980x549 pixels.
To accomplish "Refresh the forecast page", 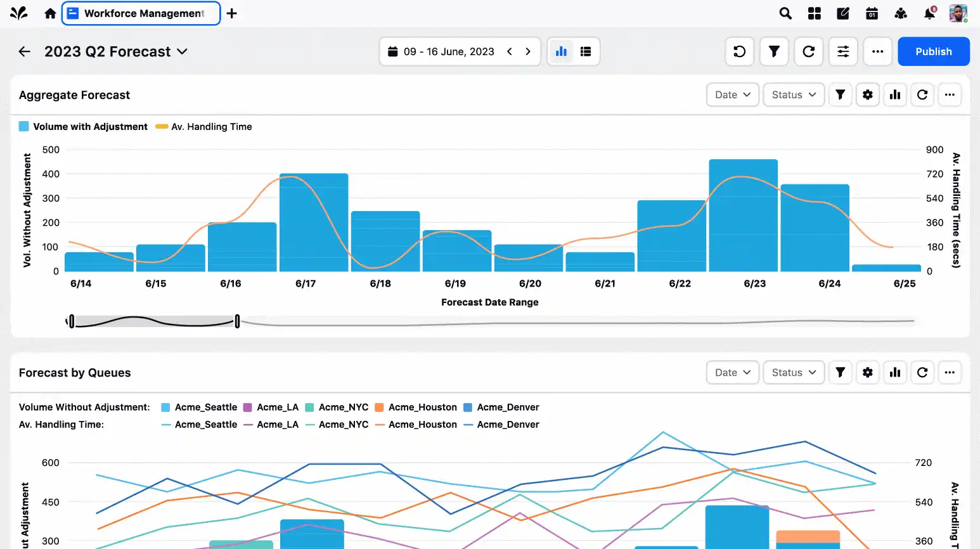I will [809, 51].
